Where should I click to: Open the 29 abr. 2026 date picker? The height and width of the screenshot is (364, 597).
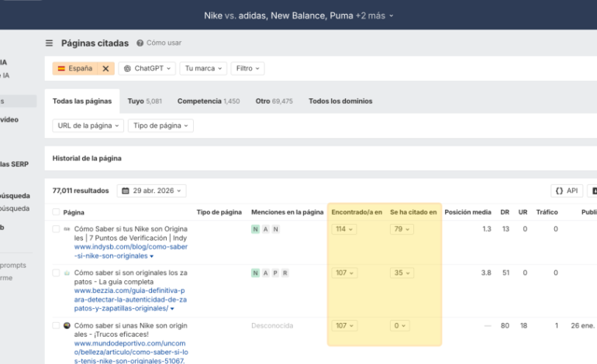click(x=151, y=191)
